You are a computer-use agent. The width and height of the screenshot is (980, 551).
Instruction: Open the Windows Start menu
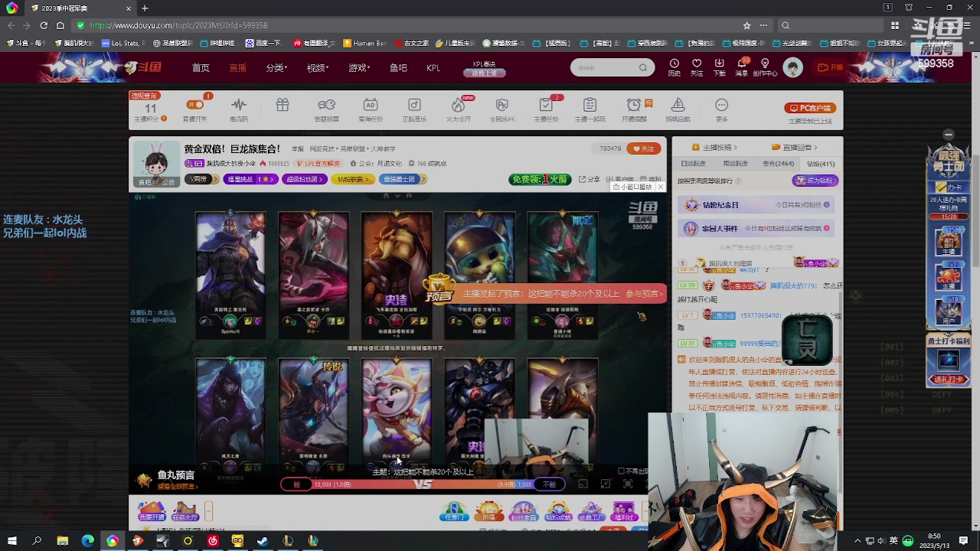[x=11, y=541]
